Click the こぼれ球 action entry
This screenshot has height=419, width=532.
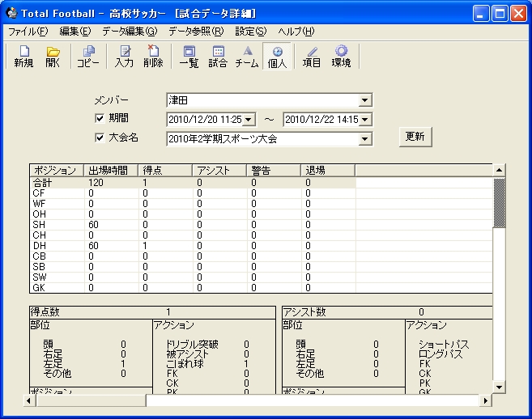coord(185,364)
